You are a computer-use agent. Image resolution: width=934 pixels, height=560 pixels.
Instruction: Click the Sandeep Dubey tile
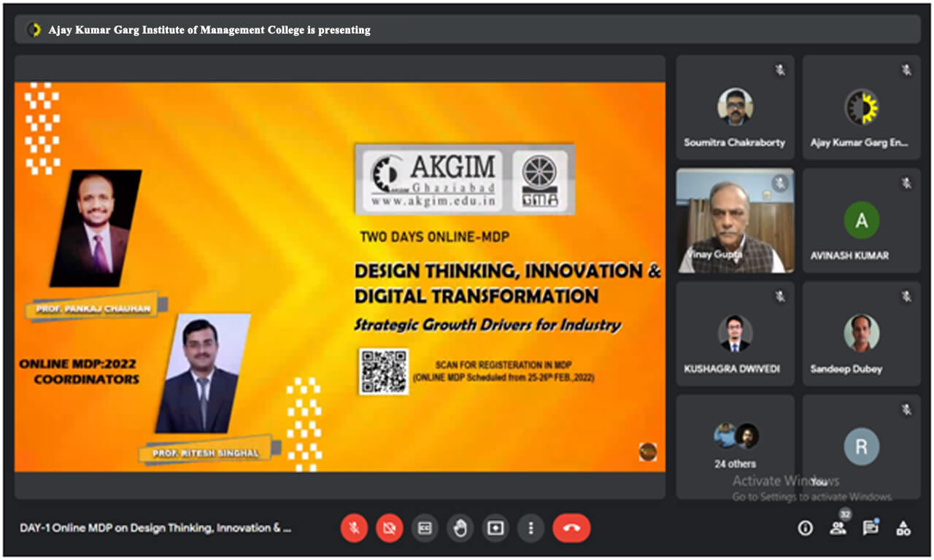tap(861, 334)
